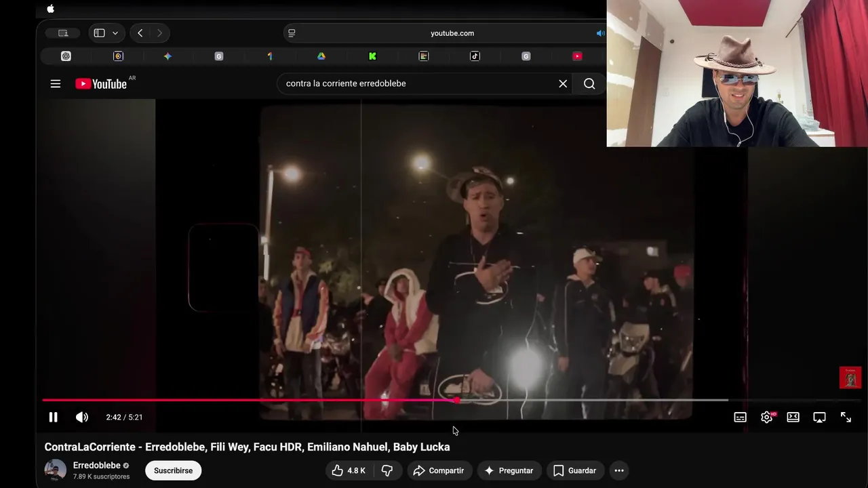The height and width of the screenshot is (488, 868).
Task: Go to the YouTube home logo
Action: pyautogui.click(x=101, y=83)
